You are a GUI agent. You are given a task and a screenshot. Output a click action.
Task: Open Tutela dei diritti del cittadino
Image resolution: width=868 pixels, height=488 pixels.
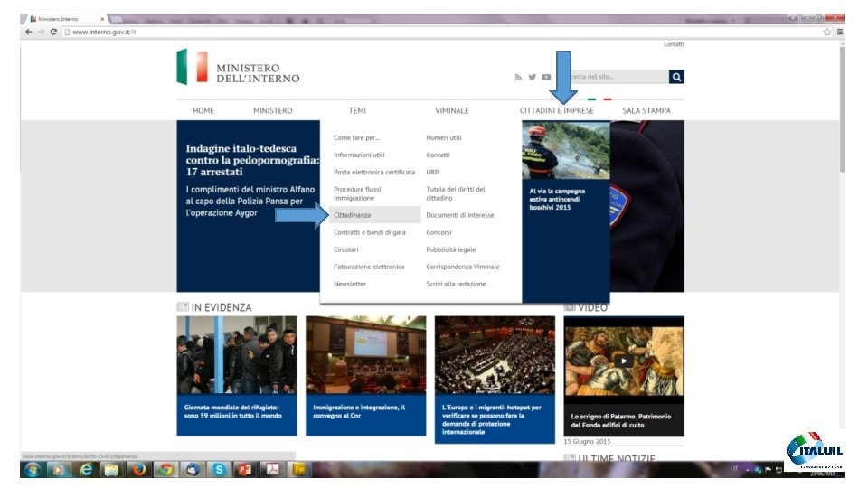pyautogui.click(x=456, y=193)
